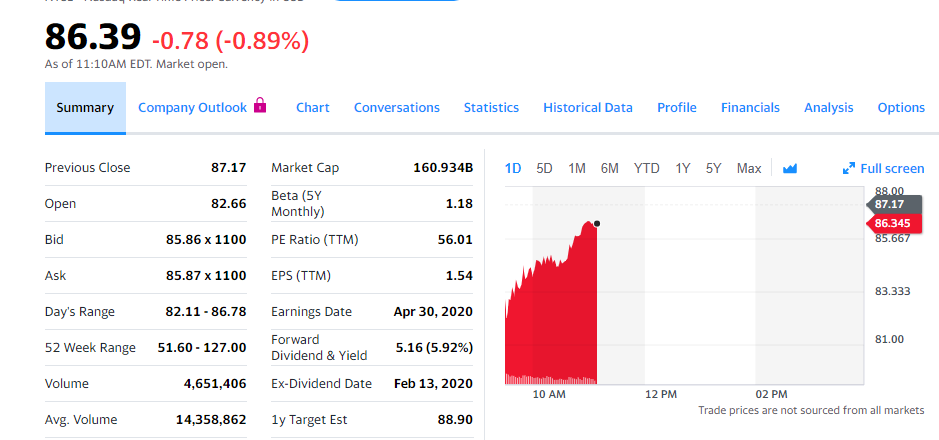Open the Summary tab

click(85, 108)
